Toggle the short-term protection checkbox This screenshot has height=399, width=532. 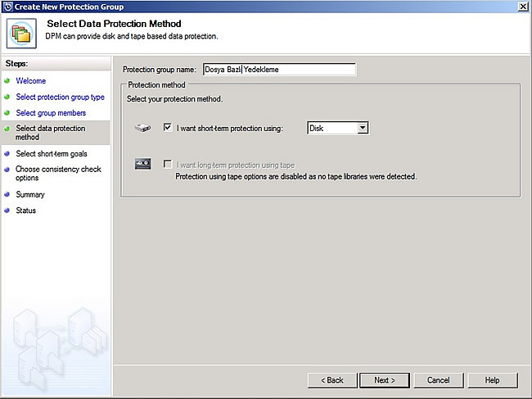(168, 128)
